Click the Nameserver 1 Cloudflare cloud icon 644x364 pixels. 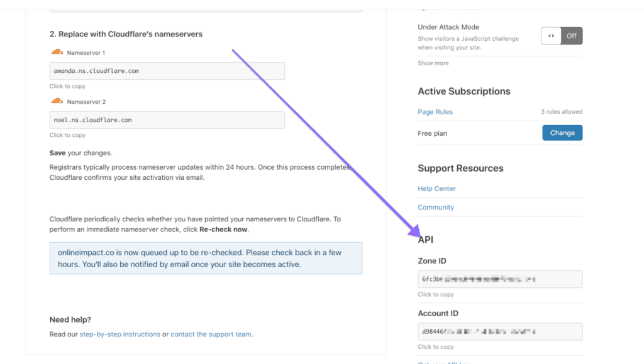[x=57, y=52]
